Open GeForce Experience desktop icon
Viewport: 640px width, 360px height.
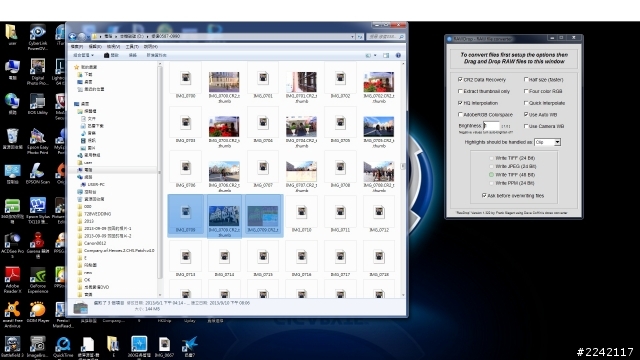click(38, 280)
